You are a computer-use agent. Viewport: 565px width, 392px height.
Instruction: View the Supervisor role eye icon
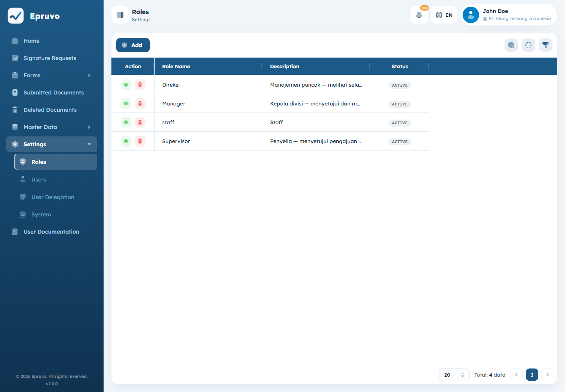[x=126, y=141]
